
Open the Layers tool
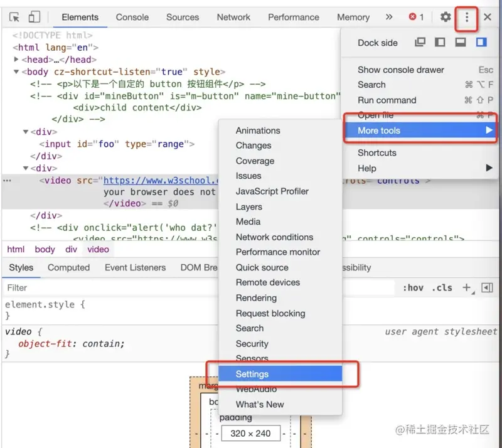(x=280, y=206)
